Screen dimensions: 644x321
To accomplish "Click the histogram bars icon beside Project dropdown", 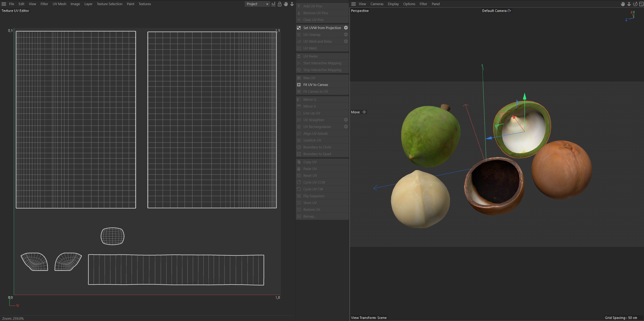I will 274,4.
